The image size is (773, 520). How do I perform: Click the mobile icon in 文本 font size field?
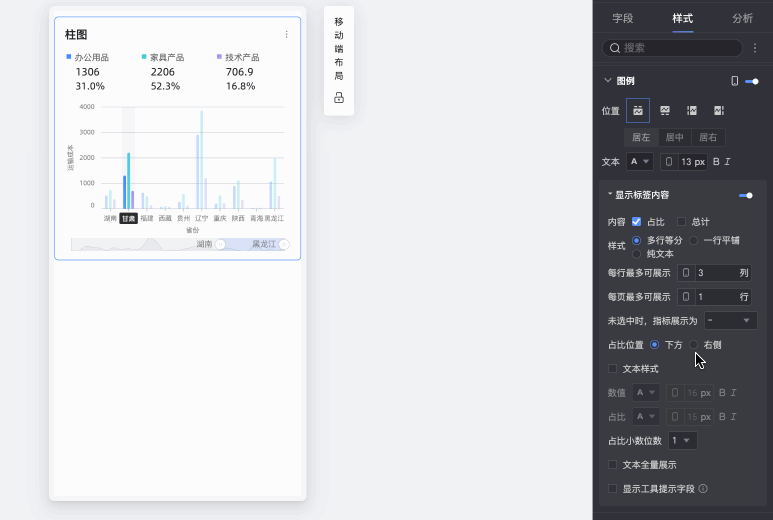pos(668,162)
